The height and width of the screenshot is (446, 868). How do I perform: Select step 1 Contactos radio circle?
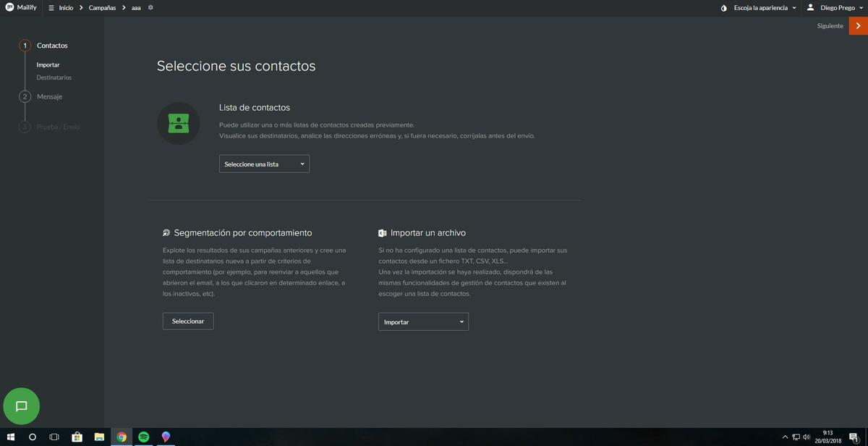(x=25, y=45)
